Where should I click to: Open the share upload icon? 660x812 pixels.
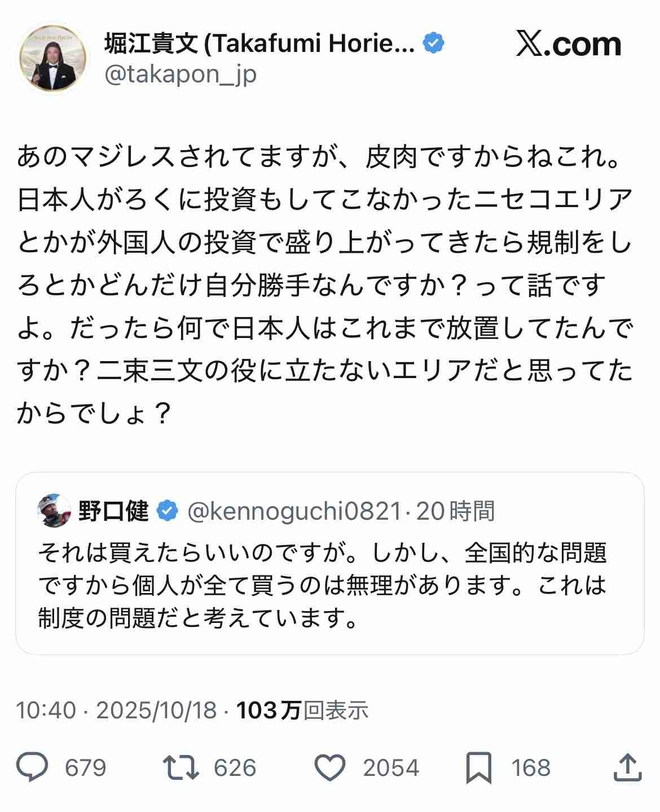click(x=627, y=767)
